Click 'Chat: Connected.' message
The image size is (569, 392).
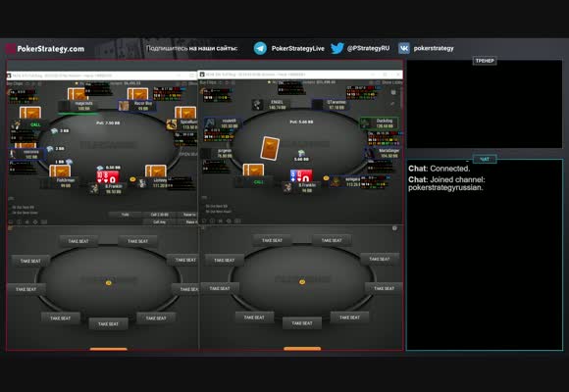(x=440, y=169)
